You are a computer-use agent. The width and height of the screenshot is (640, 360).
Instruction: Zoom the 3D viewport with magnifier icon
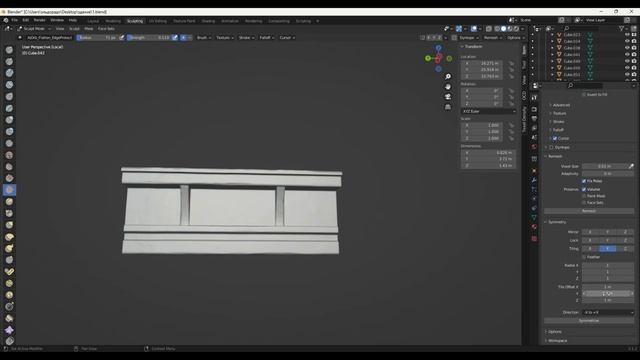[x=448, y=77]
